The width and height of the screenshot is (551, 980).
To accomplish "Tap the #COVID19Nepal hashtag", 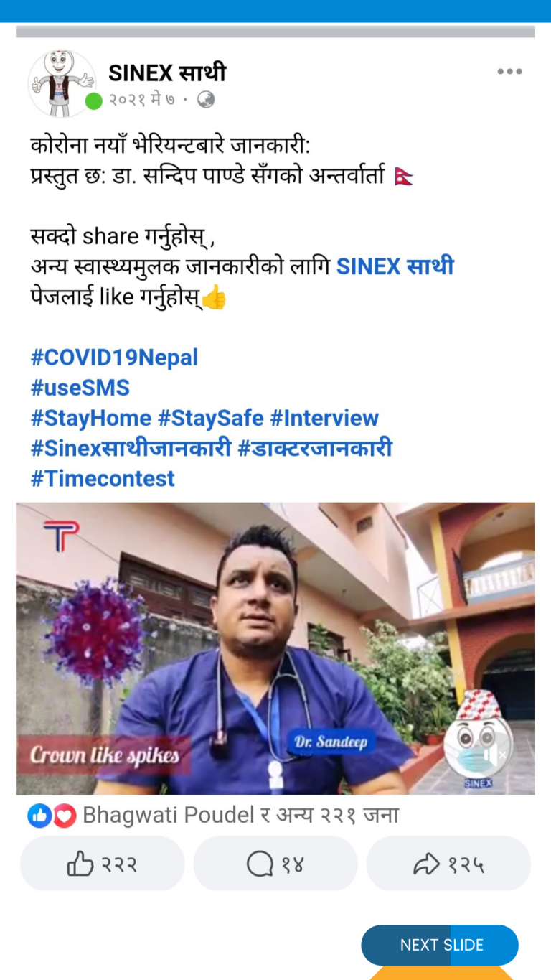I will tap(114, 358).
